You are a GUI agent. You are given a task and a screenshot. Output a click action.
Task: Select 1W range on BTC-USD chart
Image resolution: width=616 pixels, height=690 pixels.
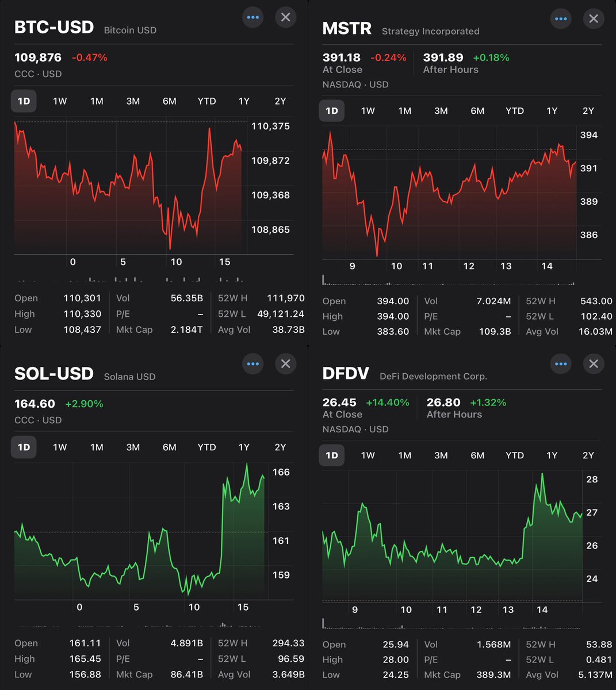coord(60,101)
